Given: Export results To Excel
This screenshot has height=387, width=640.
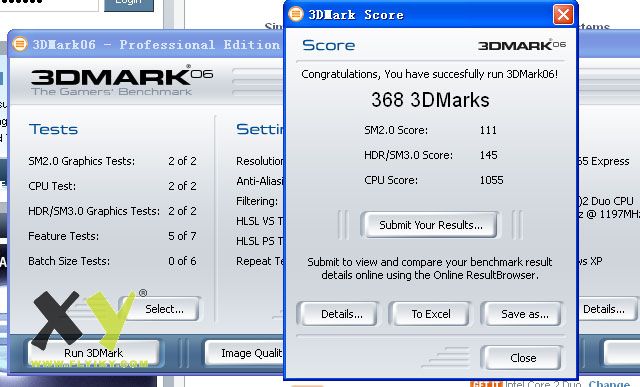Looking at the screenshot, I should 431,314.
